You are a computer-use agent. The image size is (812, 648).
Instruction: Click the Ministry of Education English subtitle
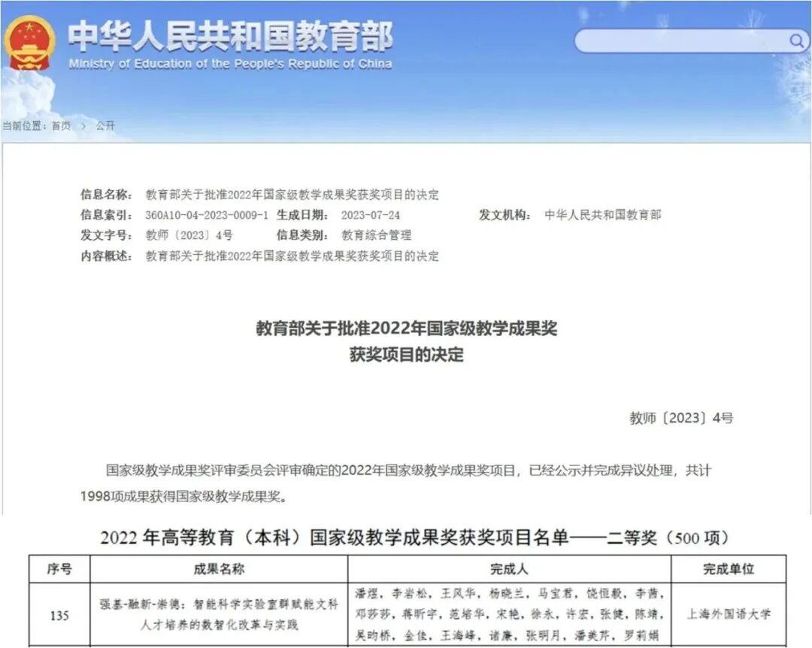pyautogui.click(x=231, y=64)
